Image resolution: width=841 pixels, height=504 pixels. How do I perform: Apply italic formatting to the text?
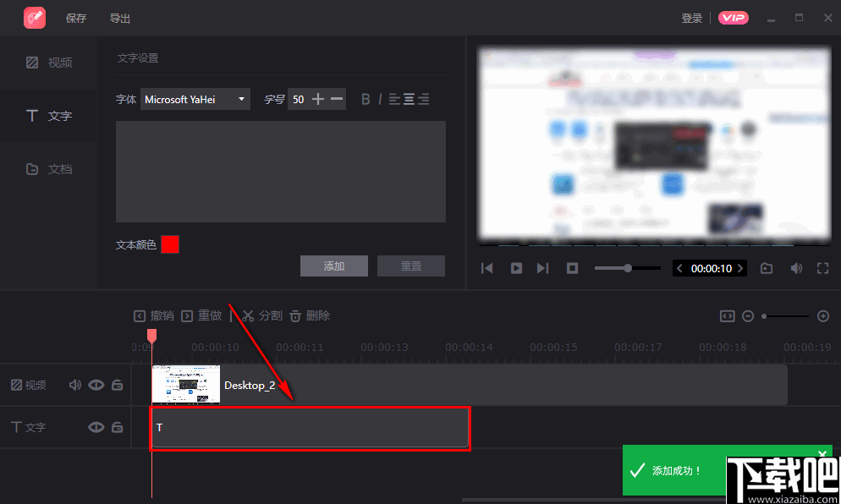click(x=379, y=99)
